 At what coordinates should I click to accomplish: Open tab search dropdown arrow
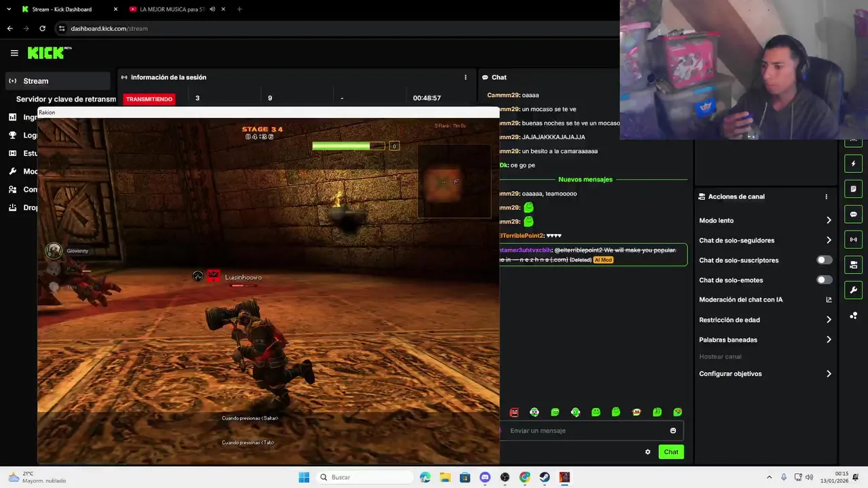pyautogui.click(x=9, y=9)
